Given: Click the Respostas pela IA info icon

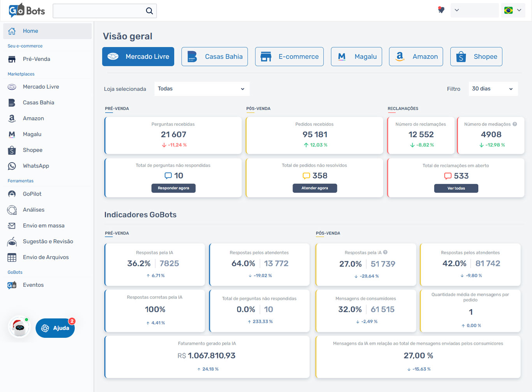Looking at the screenshot, I should pos(385,253).
